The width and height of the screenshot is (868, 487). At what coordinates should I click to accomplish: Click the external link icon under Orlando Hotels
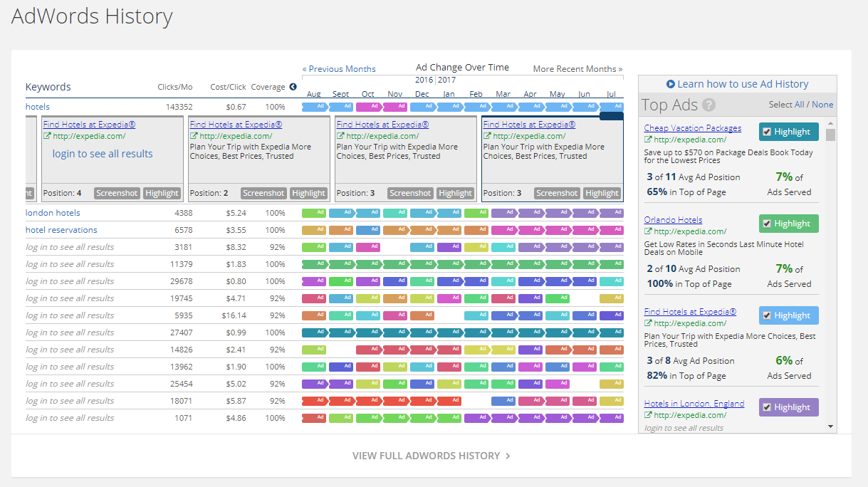(648, 231)
